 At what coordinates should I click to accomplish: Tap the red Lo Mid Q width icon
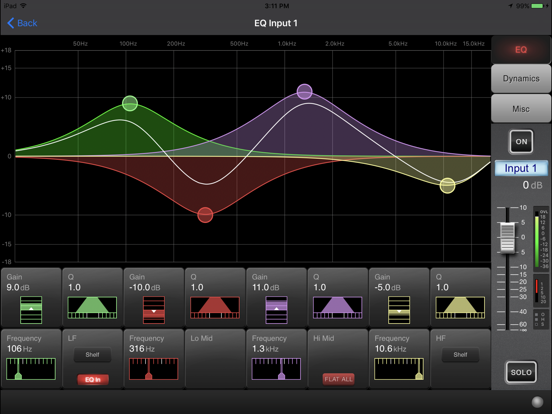coord(215,308)
